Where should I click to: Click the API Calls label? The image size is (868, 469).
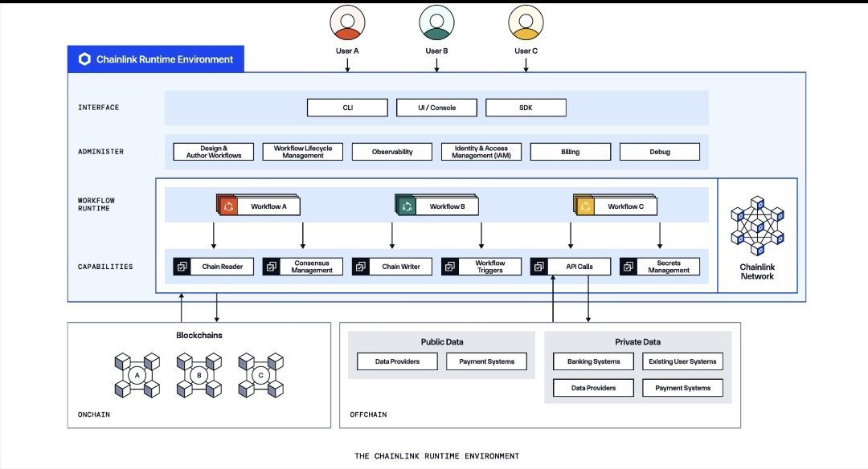tap(579, 267)
